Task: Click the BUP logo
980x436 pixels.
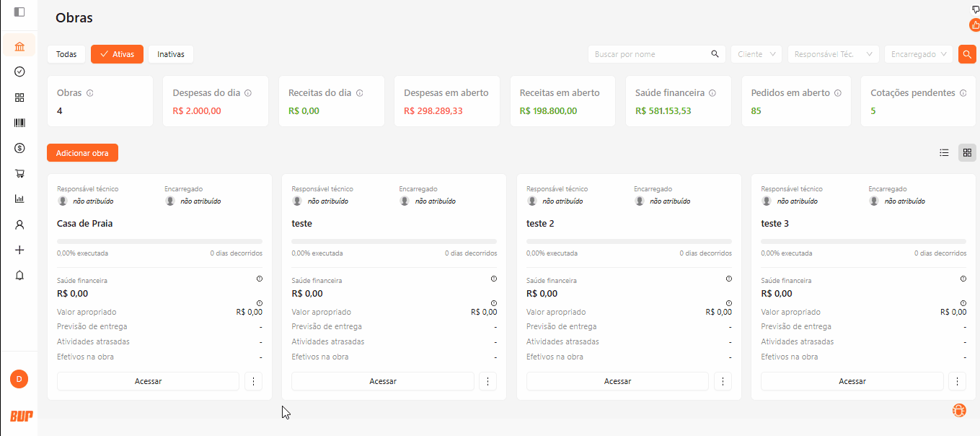Action: [x=21, y=416]
